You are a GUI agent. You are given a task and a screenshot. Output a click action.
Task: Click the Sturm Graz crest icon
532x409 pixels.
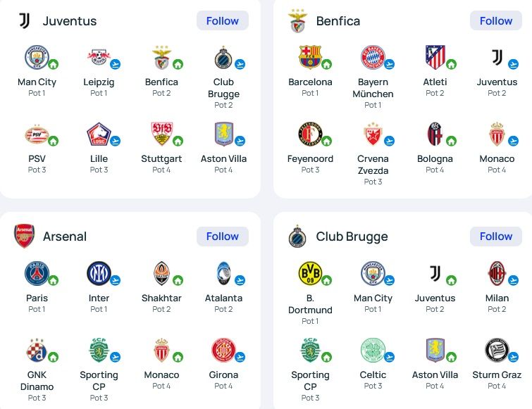(x=496, y=350)
